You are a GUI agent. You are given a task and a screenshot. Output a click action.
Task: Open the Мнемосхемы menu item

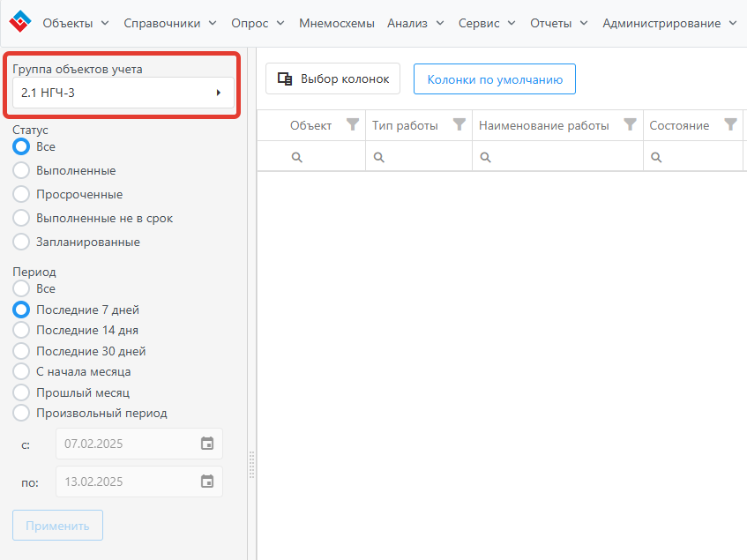336,24
